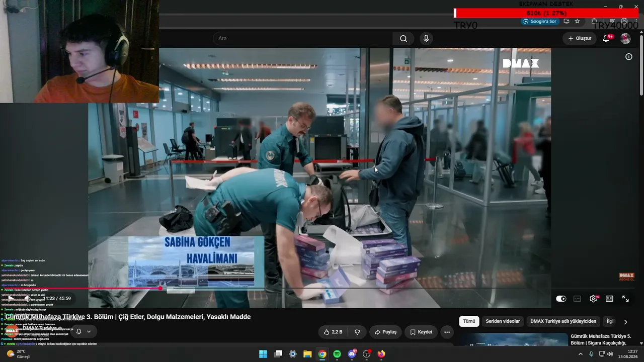Show more filter chips with the right chevron
The image size is (644, 362).
pos(625,322)
